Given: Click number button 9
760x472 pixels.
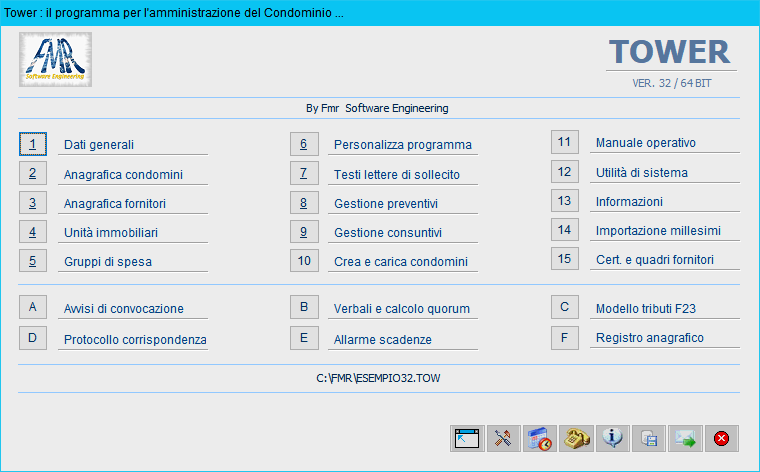Looking at the screenshot, I should tap(304, 232).
